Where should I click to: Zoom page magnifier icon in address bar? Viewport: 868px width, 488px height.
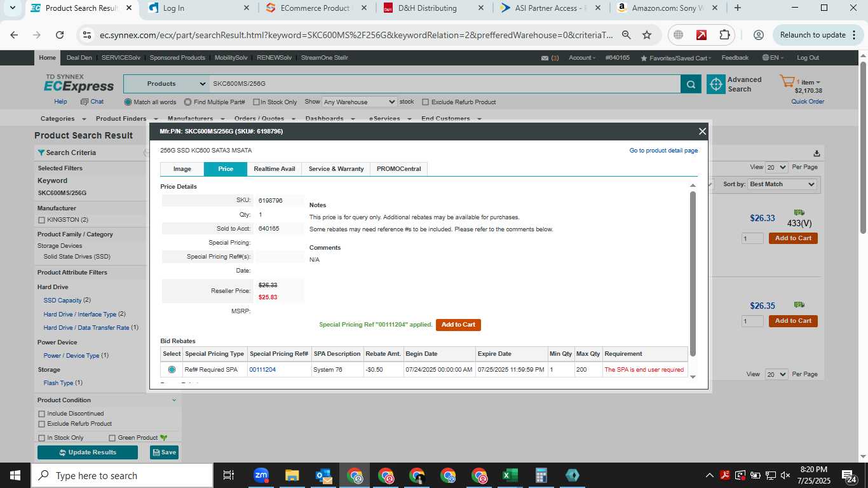(x=627, y=35)
